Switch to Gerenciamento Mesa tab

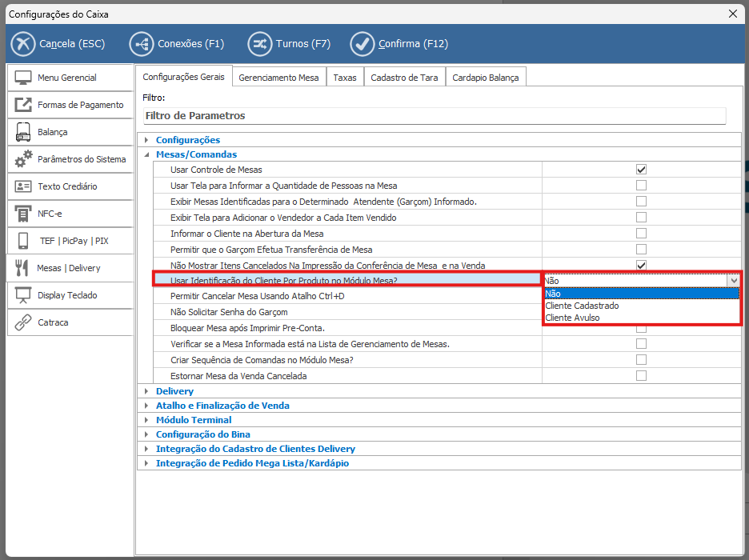(278, 78)
